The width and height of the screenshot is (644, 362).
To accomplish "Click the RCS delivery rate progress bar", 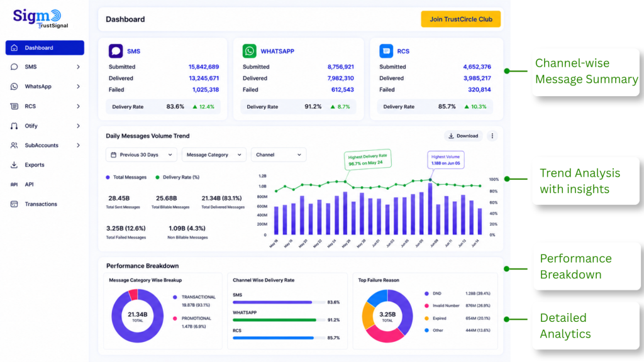I will coord(280,338).
